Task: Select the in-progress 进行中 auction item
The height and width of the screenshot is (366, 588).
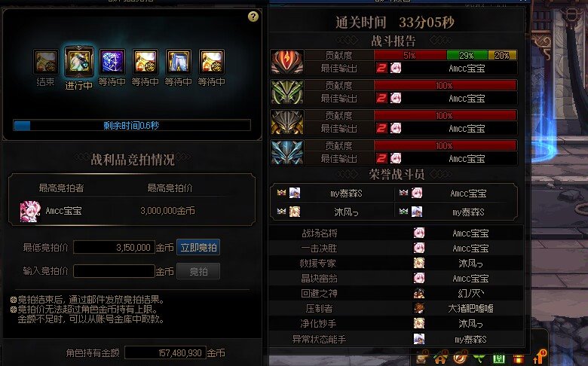Action: [78, 62]
